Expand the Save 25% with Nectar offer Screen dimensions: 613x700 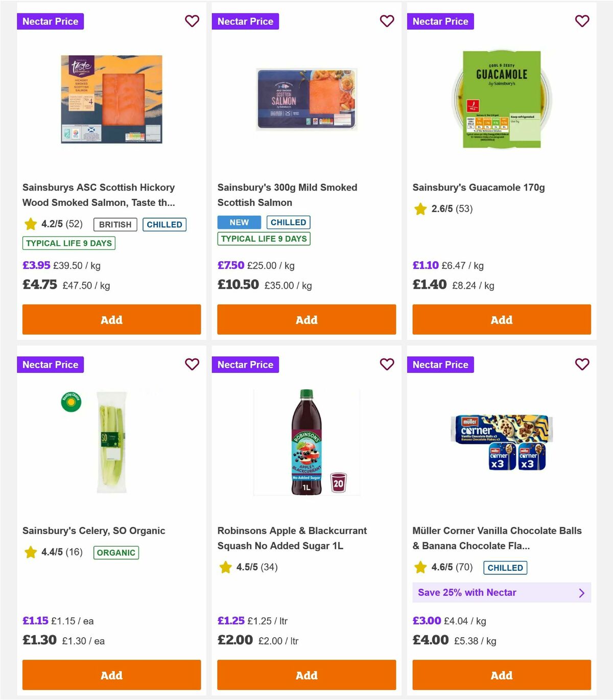point(501,592)
